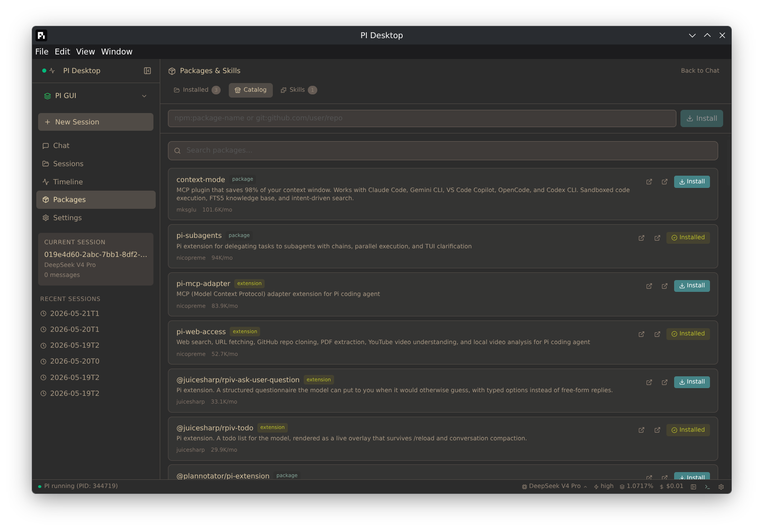Open the settings gear in status bar
This screenshot has height=532, width=764.
coord(721,487)
